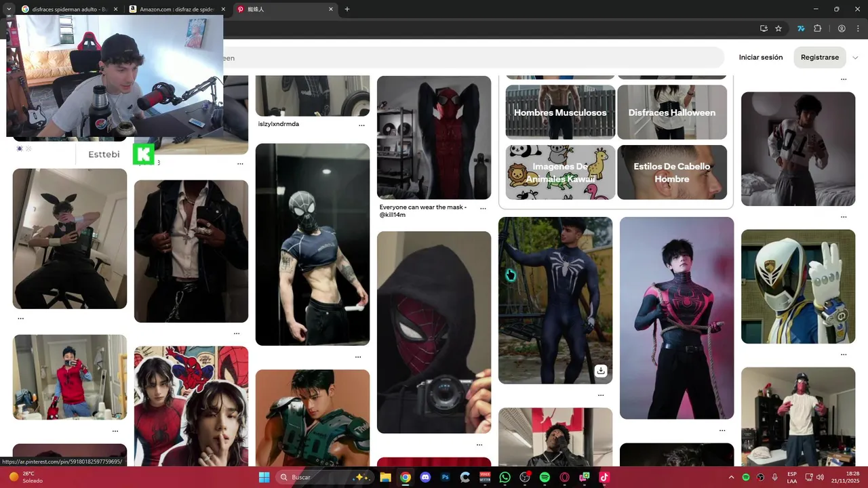The height and width of the screenshot is (488, 868).
Task: Click the microphone icon in system tray
Action: (774, 477)
